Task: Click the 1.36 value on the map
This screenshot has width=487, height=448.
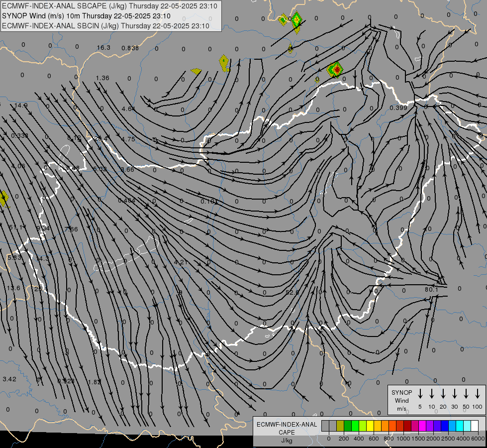Action: 102,78
